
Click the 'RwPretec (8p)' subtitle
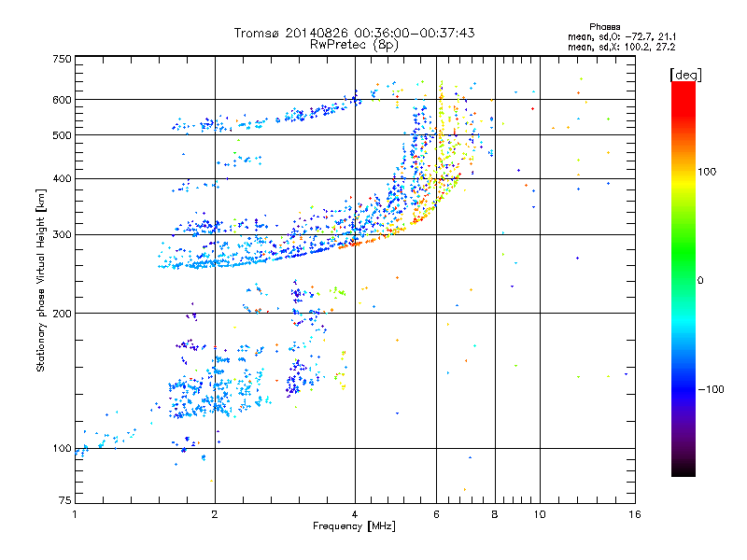(x=354, y=45)
